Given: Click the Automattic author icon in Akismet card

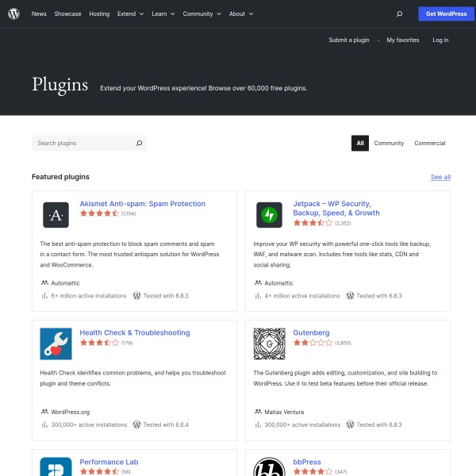Looking at the screenshot, I should point(44,282).
